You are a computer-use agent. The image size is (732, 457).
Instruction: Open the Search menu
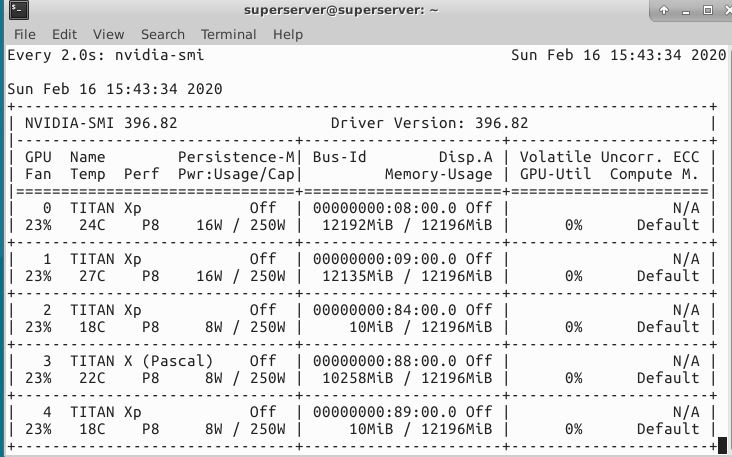(163, 34)
